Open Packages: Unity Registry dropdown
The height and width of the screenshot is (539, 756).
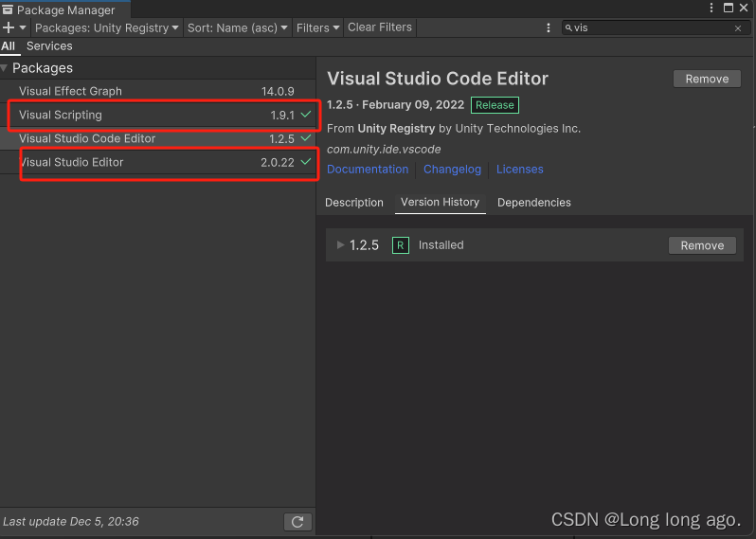106,28
